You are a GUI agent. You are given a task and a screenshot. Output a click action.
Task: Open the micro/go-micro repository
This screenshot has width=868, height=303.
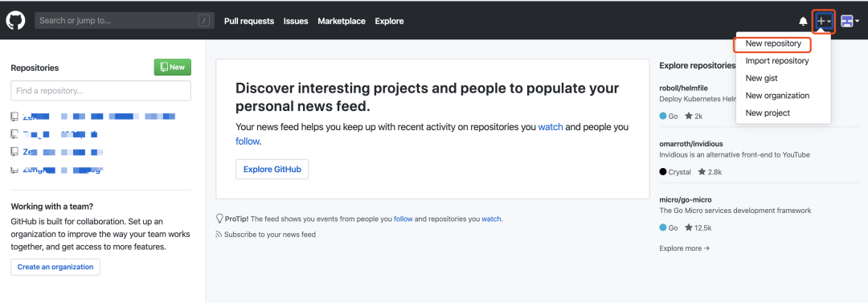pos(686,199)
